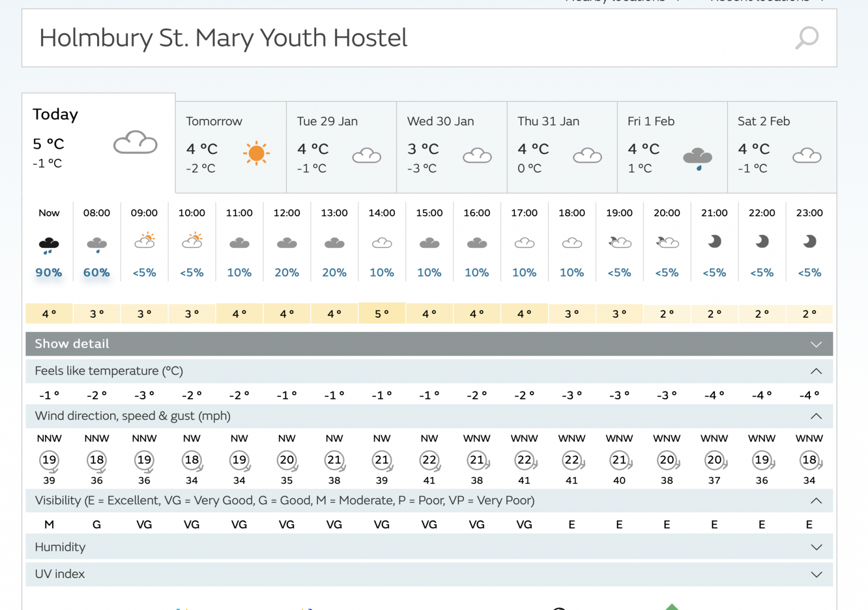Click the 23:00 clear night moon icon
Screen dimensions: 868x610
tap(809, 241)
